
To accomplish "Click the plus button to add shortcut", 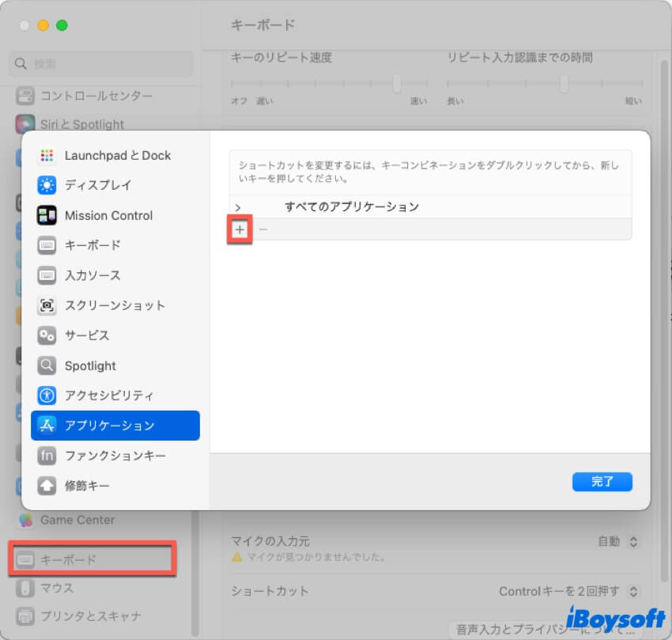I will (240, 229).
